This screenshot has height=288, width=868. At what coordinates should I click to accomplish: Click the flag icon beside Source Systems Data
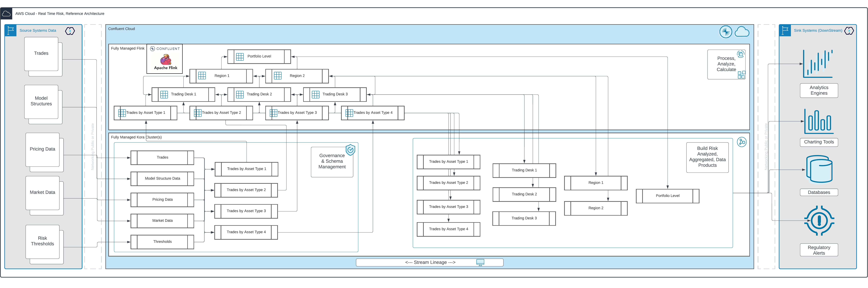coord(10,30)
